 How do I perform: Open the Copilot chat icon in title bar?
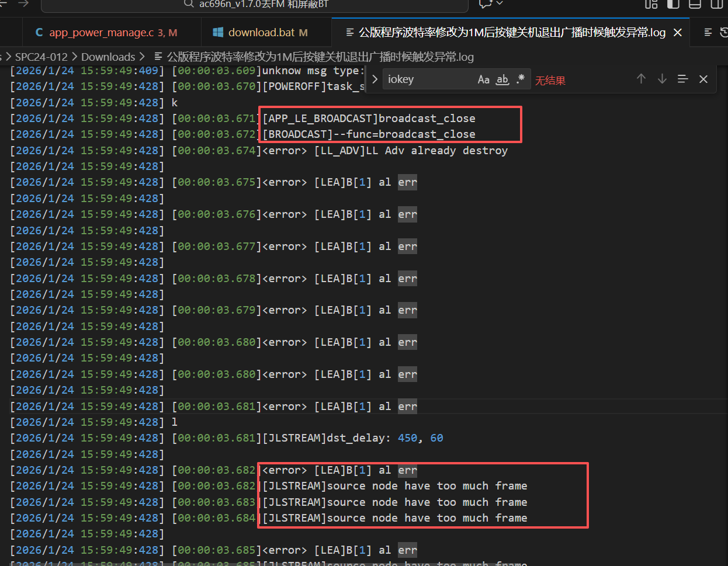point(484,4)
